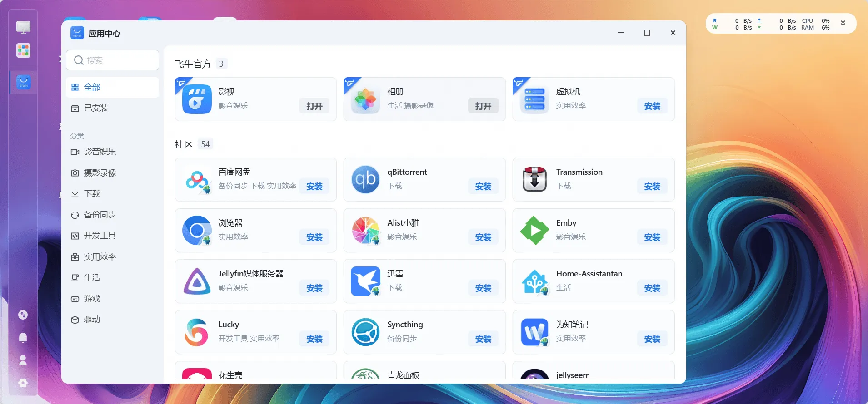The width and height of the screenshot is (868, 404).
Task: Install 为知笔记
Action: 652,339
